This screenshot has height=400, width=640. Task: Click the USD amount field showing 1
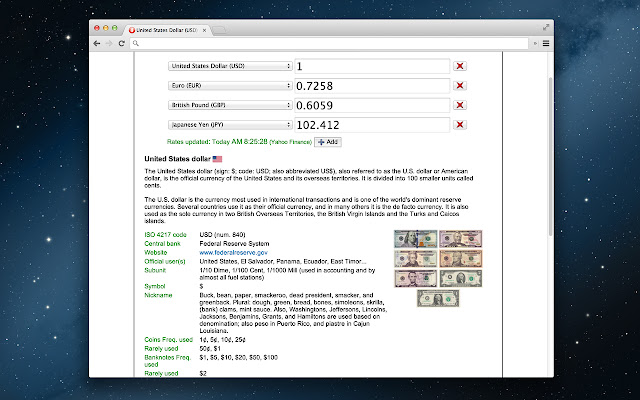click(372, 66)
